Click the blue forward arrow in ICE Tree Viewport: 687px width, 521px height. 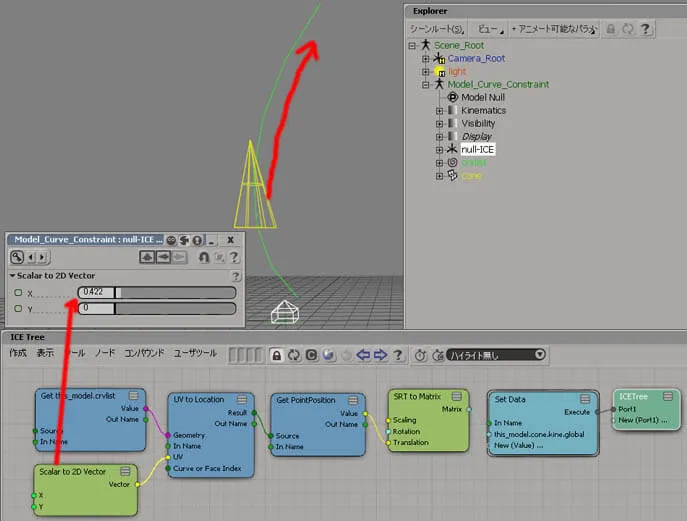(x=380, y=355)
